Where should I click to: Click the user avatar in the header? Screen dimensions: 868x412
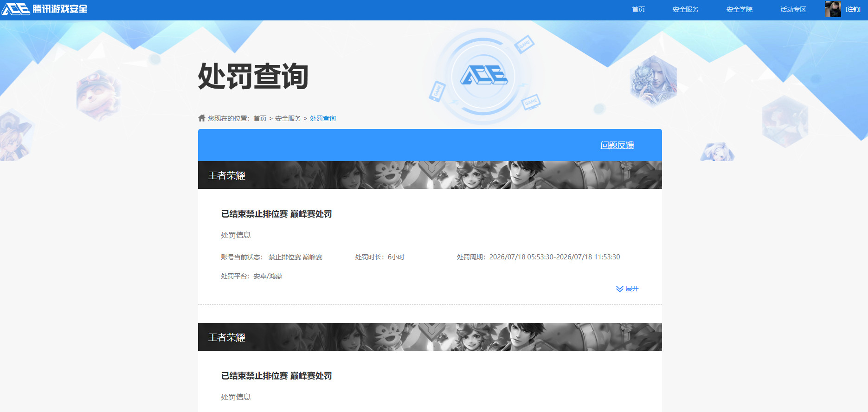click(833, 9)
